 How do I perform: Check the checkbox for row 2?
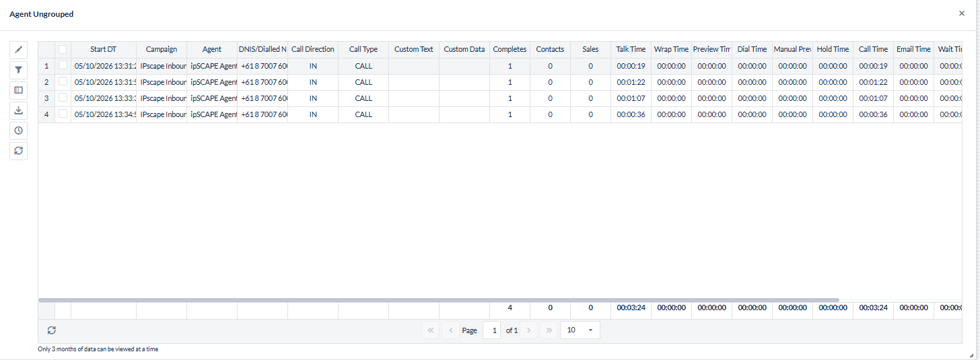click(63, 81)
